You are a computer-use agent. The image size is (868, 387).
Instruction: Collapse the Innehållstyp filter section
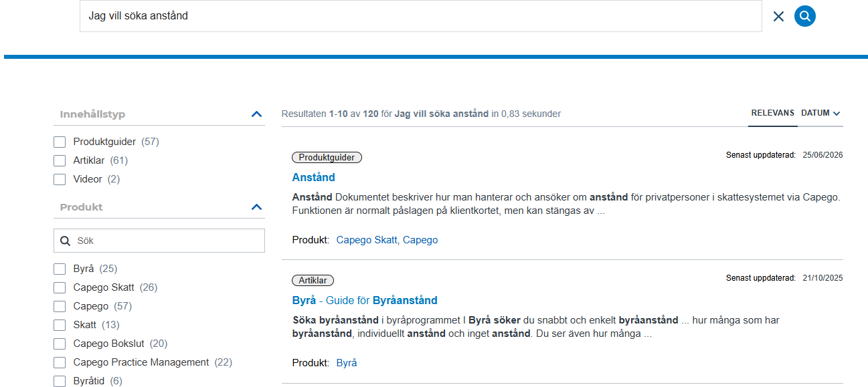coord(256,114)
